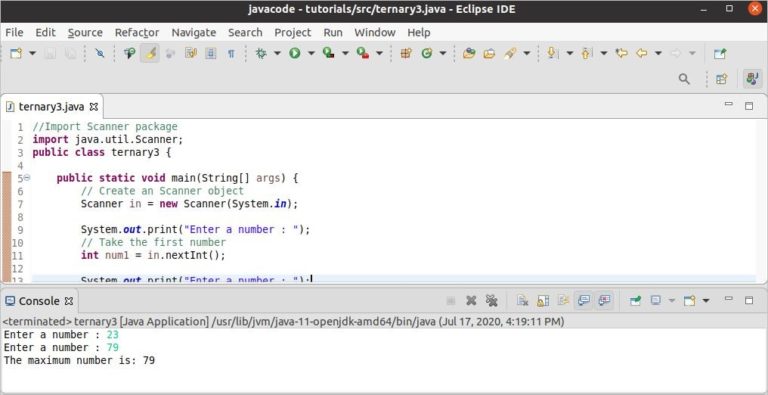This screenshot has height=395, width=768.
Task: Click the Open Task folder icon
Action: 489,53
